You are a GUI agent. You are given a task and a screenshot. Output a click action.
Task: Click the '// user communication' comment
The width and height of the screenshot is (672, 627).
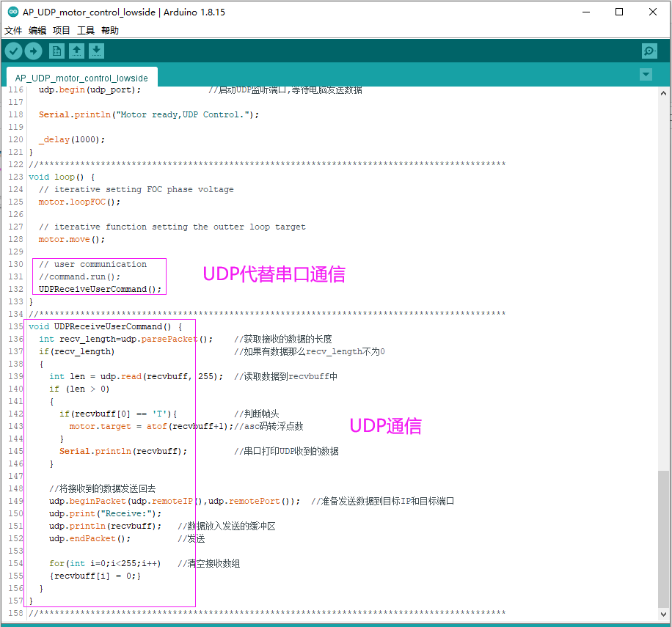tap(92, 264)
